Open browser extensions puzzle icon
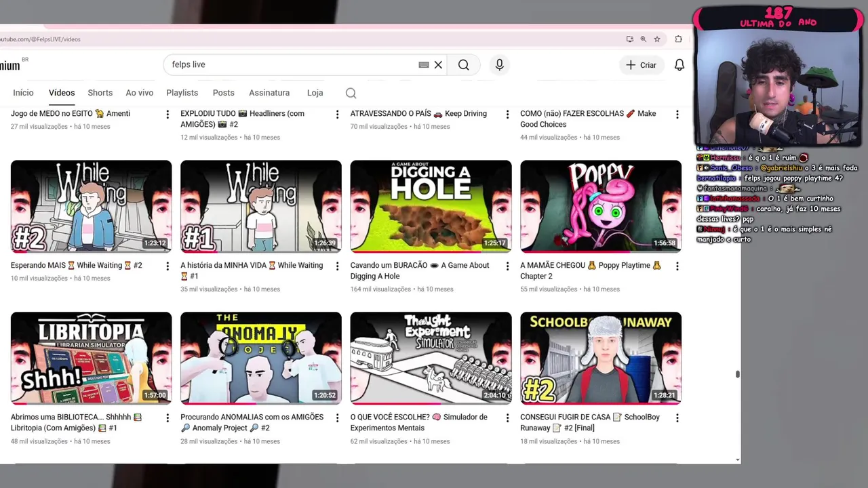Image resolution: width=868 pixels, height=488 pixels. click(x=678, y=39)
